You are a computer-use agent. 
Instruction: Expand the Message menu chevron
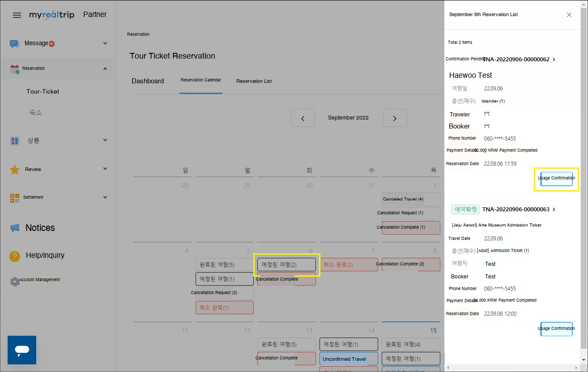[x=105, y=43]
